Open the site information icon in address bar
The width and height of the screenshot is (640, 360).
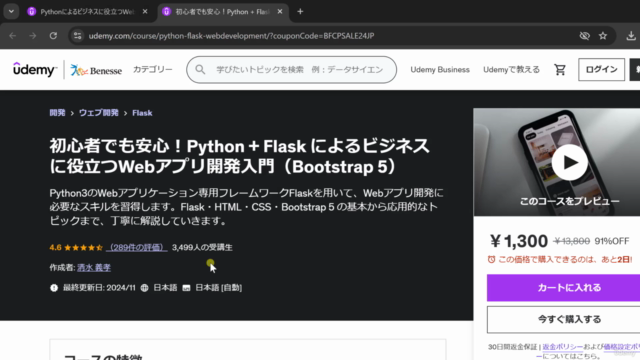coord(78,36)
